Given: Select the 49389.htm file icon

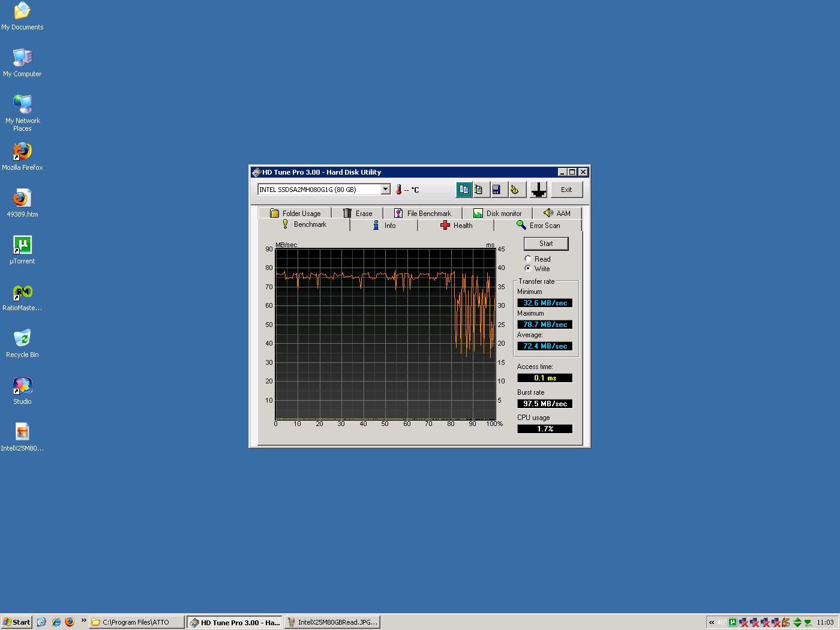Looking at the screenshot, I should click(22, 203).
